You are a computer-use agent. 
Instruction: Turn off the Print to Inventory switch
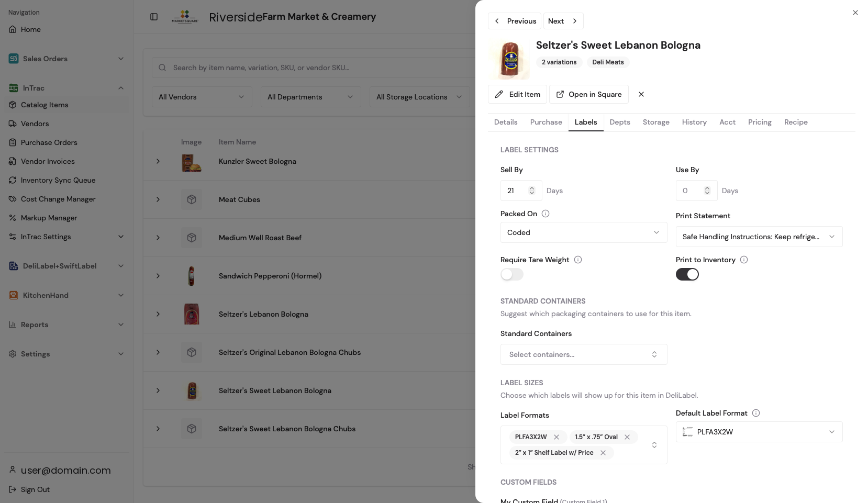(687, 274)
